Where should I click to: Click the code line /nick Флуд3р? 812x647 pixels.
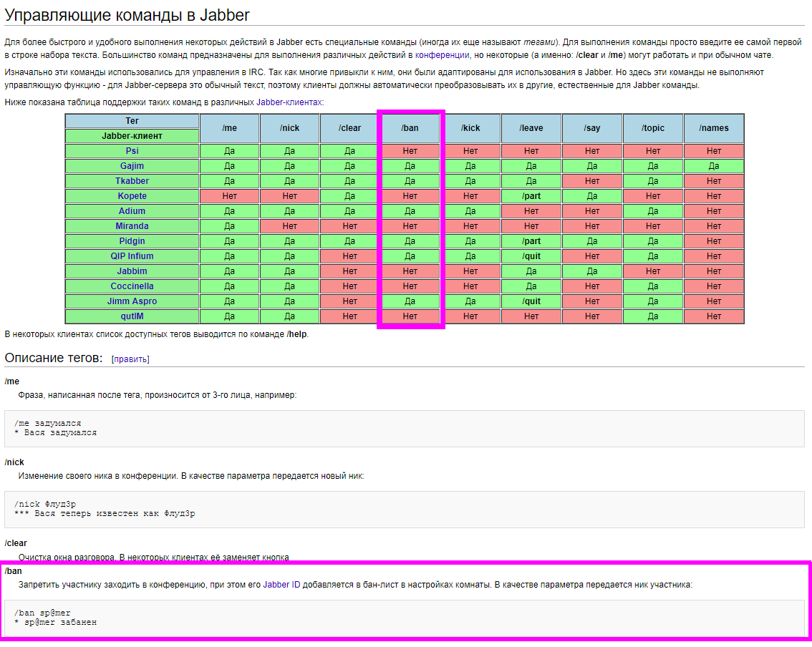coord(45,504)
